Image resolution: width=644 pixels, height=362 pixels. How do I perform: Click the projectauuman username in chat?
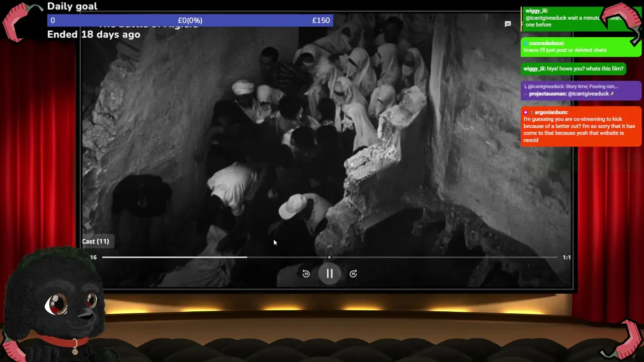[547, 94]
